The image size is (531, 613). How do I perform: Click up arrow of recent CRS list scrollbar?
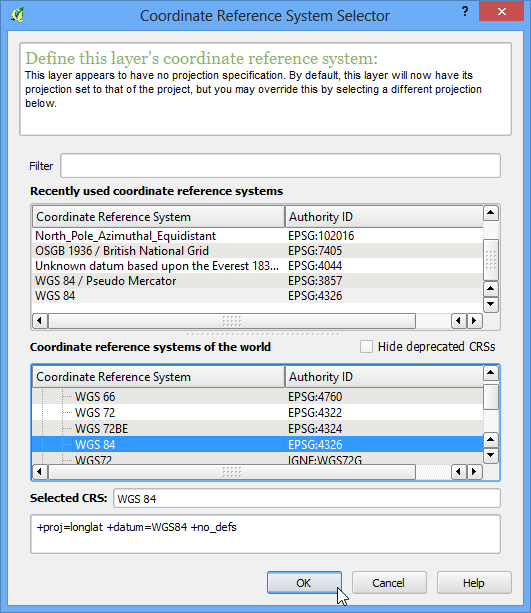tap(491, 213)
